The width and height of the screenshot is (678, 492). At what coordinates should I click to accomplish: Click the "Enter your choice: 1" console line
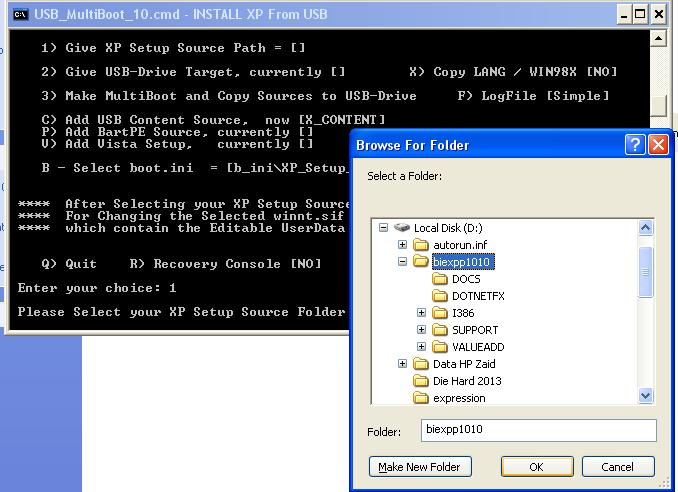pyautogui.click(x=97, y=288)
